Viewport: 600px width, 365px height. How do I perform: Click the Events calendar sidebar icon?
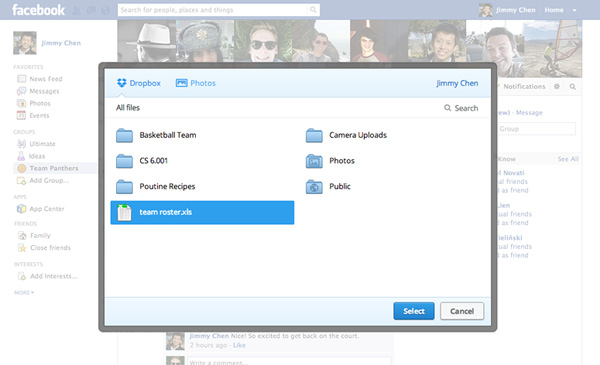(x=21, y=115)
